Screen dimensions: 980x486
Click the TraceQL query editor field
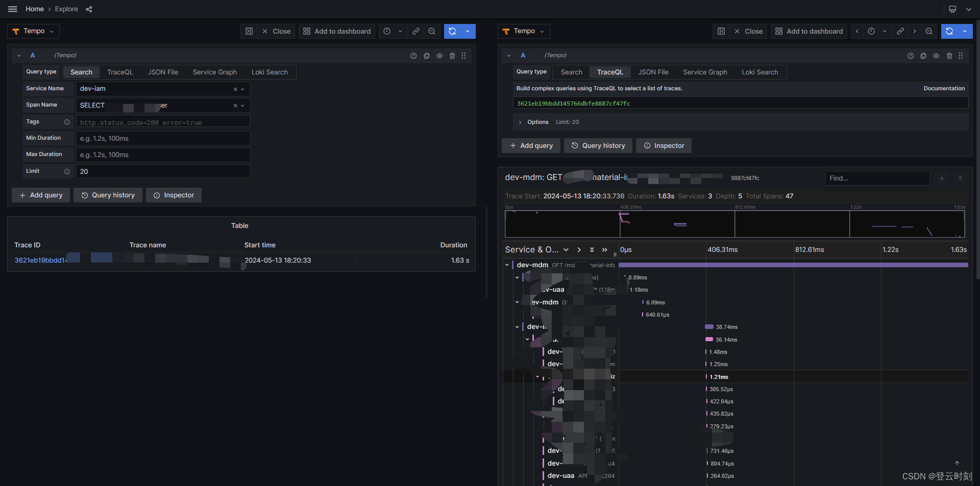click(740, 104)
